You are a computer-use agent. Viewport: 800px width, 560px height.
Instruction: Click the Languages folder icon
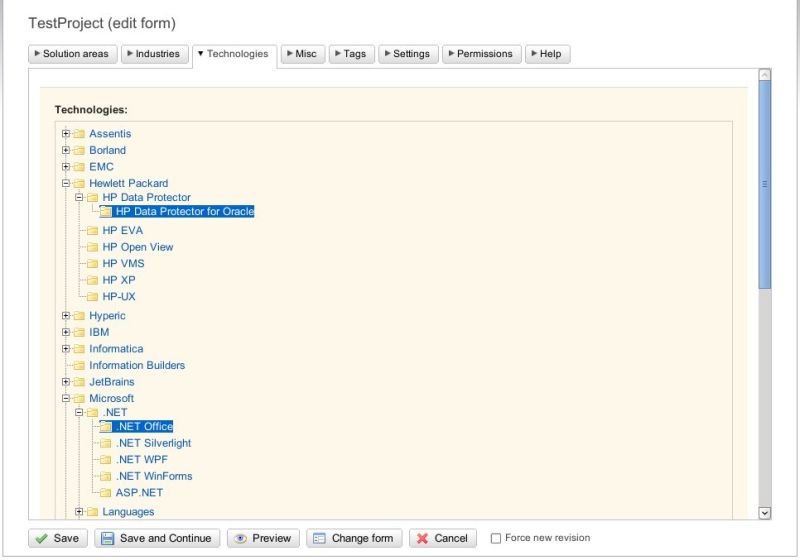(92, 512)
